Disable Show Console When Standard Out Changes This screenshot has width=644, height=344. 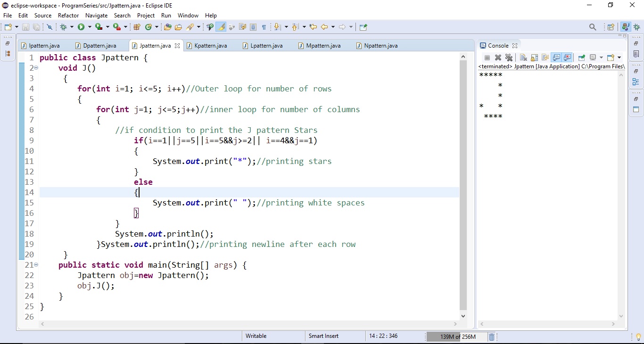tap(557, 57)
